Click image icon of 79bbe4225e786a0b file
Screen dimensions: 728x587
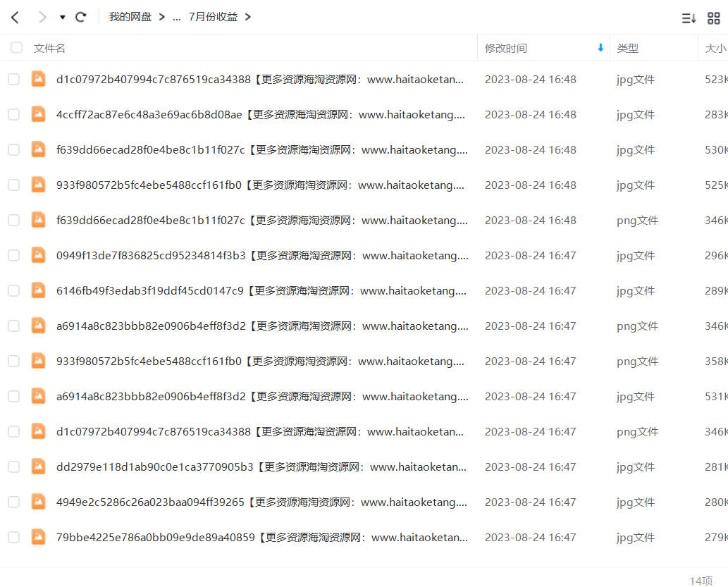tap(39, 537)
